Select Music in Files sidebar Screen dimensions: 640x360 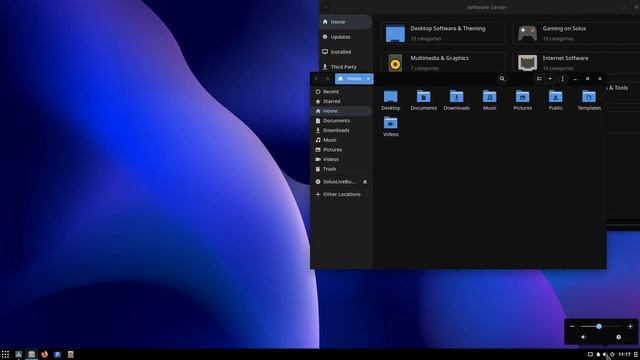click(342, 140)
